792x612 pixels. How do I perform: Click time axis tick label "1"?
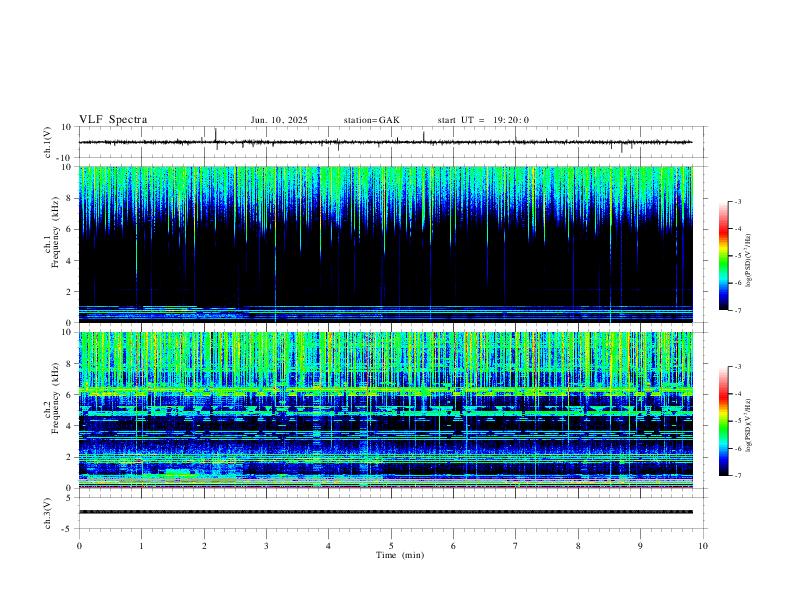(x=141, y=546)
